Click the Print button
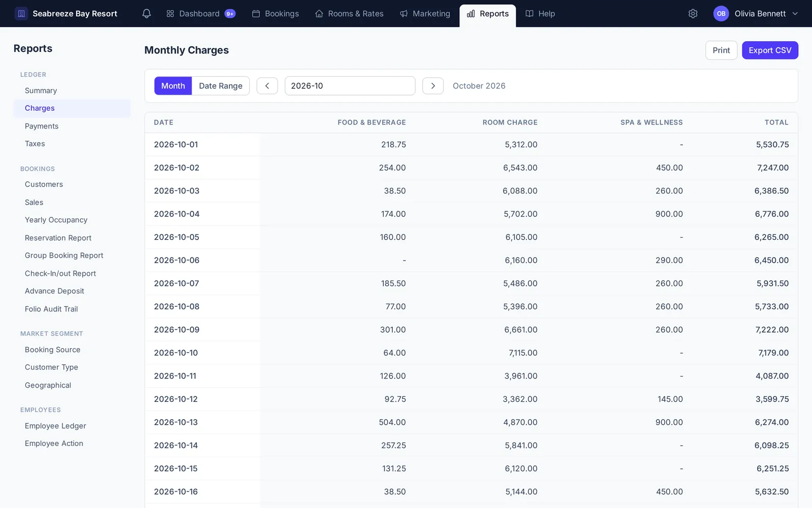 (721, 50)
